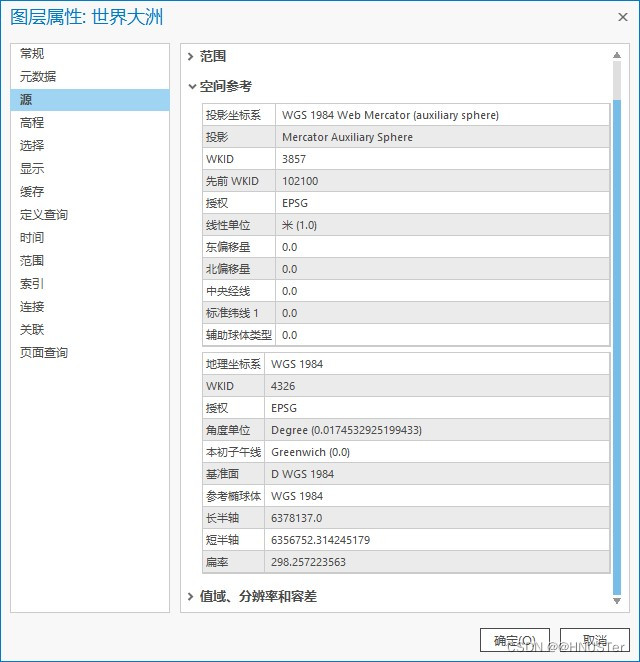Select the 扁率 value 298.257223563
This screenshot has height=662, width=640.
click(x=308, y=562)
